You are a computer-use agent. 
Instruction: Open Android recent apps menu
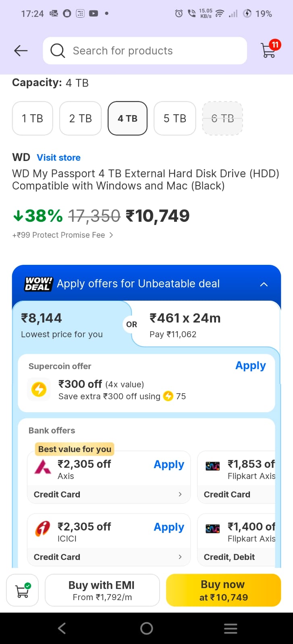231,628
